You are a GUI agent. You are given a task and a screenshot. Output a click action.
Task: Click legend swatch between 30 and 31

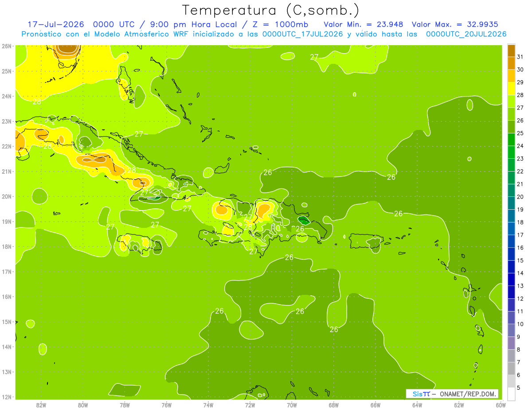(x=511, y=63)
